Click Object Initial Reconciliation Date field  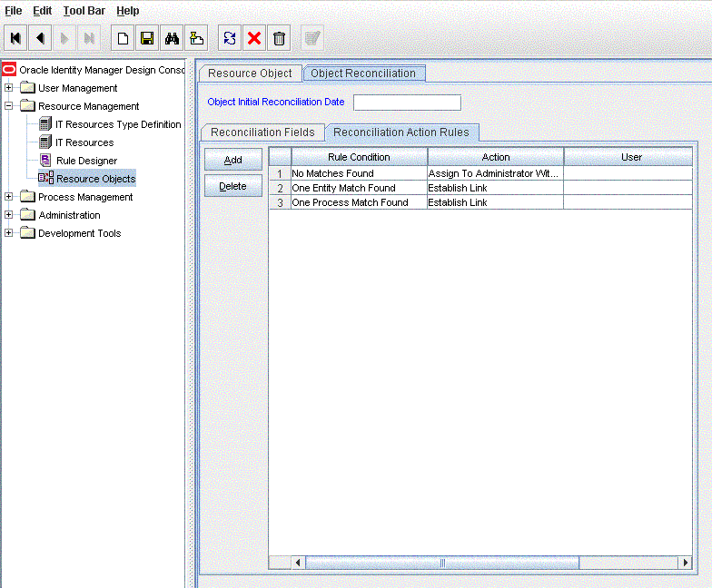pyautogui.click(x=407, y=102)
